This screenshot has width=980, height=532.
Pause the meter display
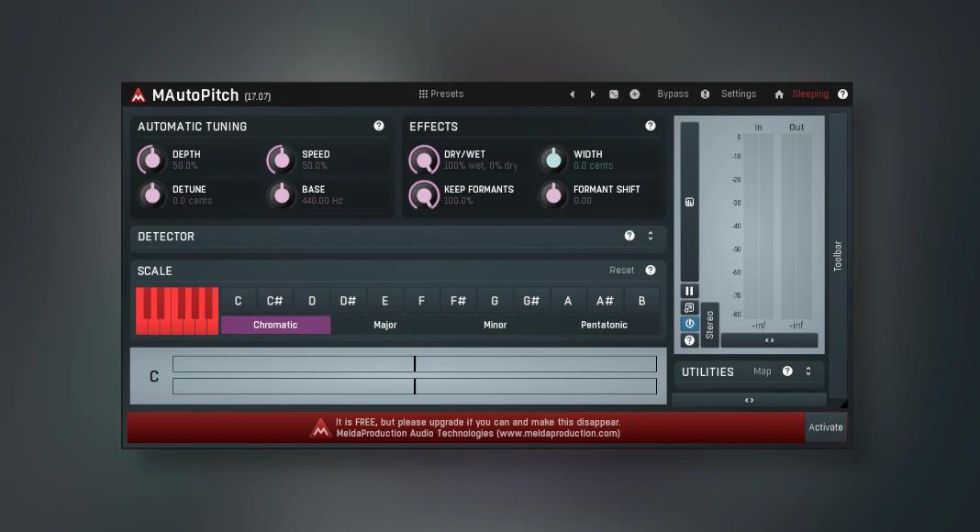tap(689, 291)
